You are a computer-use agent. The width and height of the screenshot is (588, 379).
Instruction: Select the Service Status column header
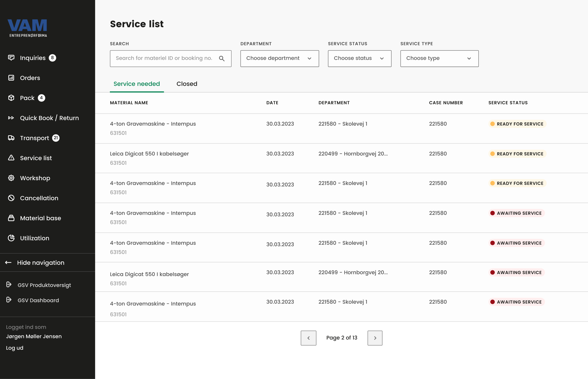coord(508,103)
